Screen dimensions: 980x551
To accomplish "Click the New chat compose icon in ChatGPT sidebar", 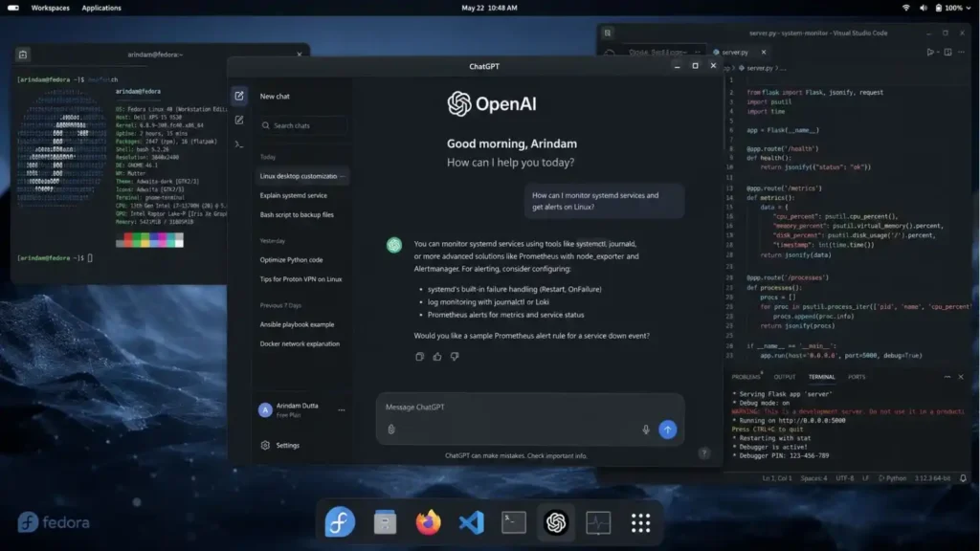I will [x=238, y=96].
